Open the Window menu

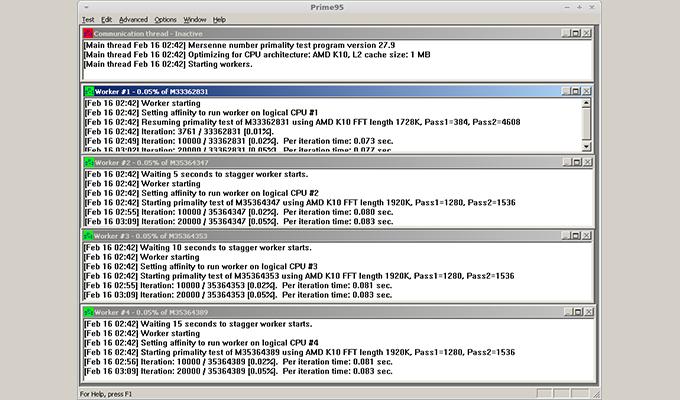coord(194,20)
